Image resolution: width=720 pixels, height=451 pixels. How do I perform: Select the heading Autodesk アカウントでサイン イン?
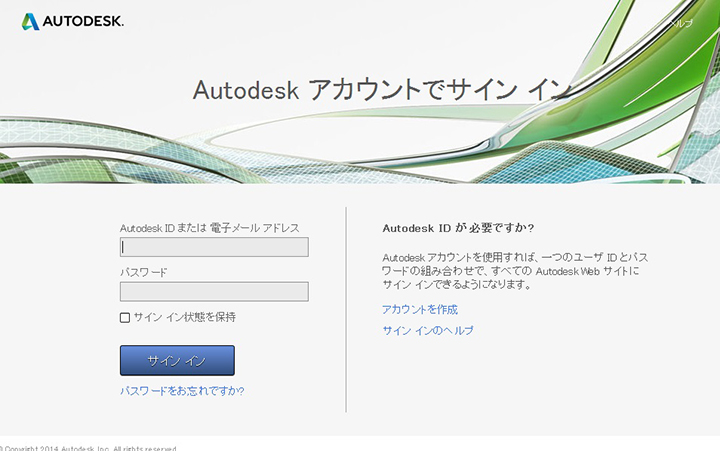(x=382, y=90)
